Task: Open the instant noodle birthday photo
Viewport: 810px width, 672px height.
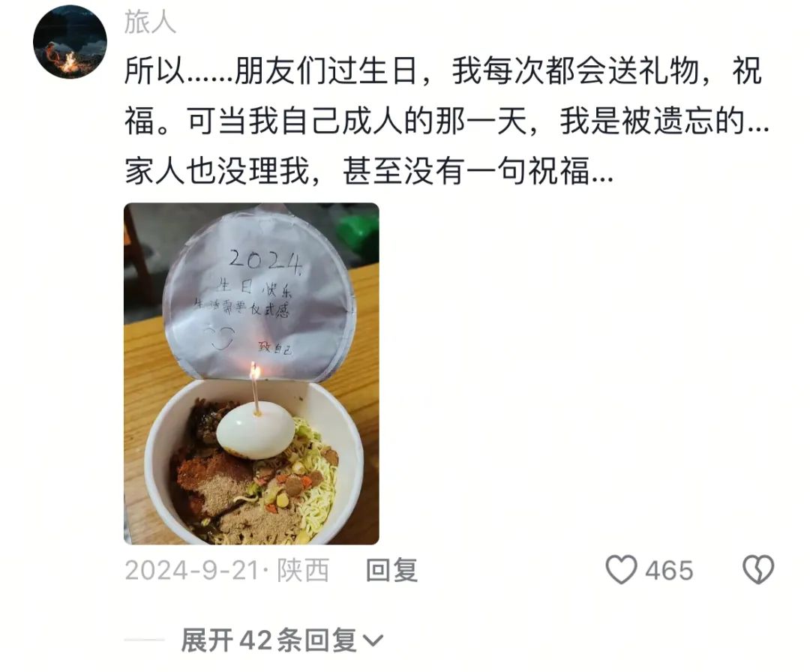Action: (x=251, y=373)
